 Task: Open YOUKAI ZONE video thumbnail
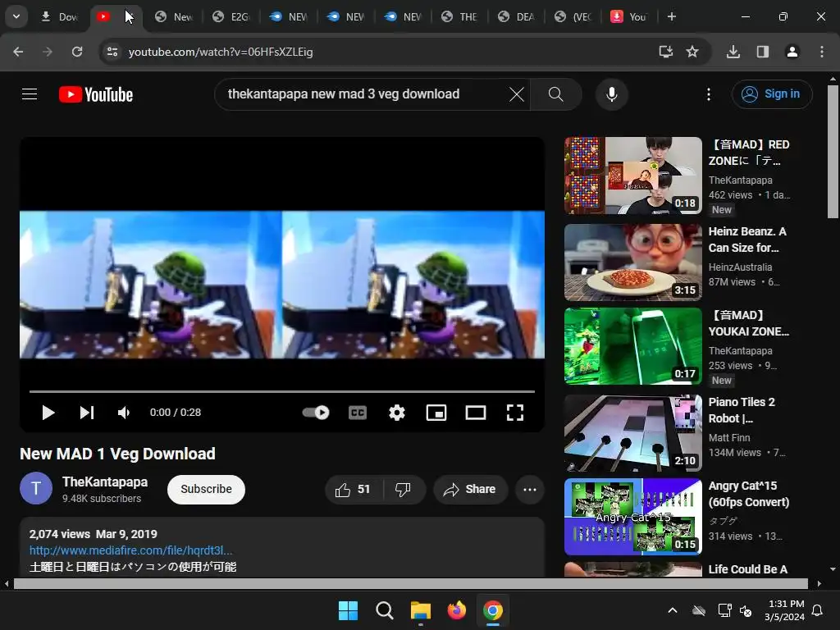633,346
